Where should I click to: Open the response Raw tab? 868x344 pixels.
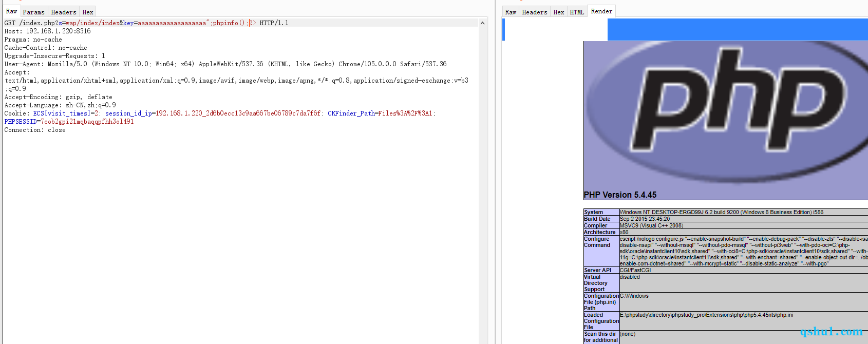click(511, 12)
